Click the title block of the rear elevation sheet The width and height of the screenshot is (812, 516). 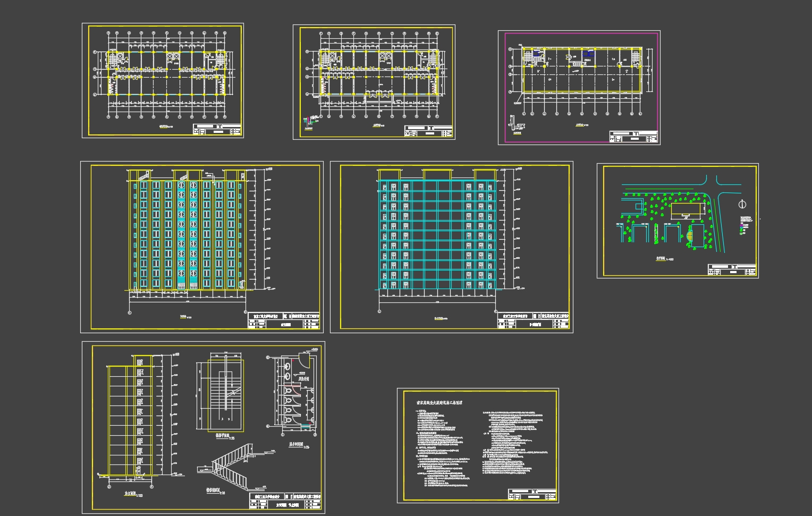click(534, 321)
